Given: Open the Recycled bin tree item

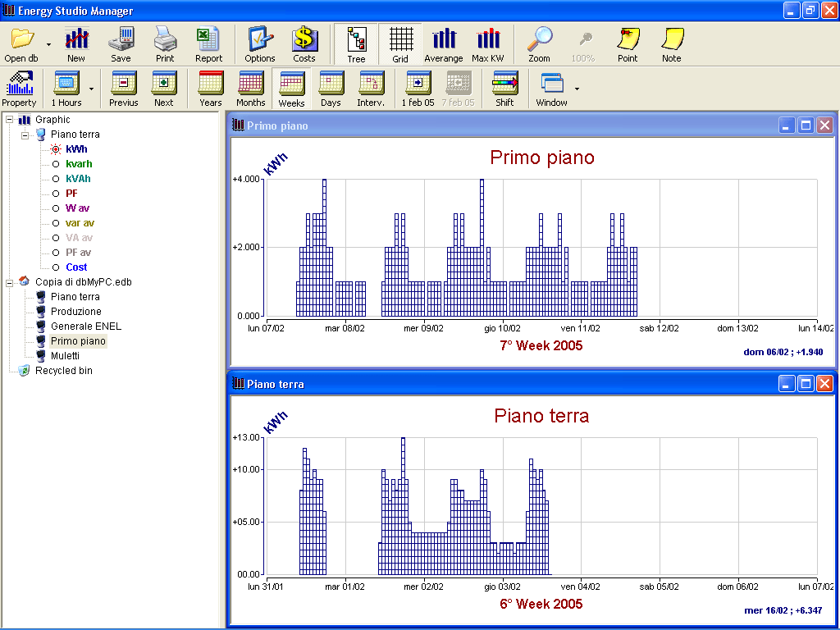Looking at the screenshot, I should tap(63, 371).
